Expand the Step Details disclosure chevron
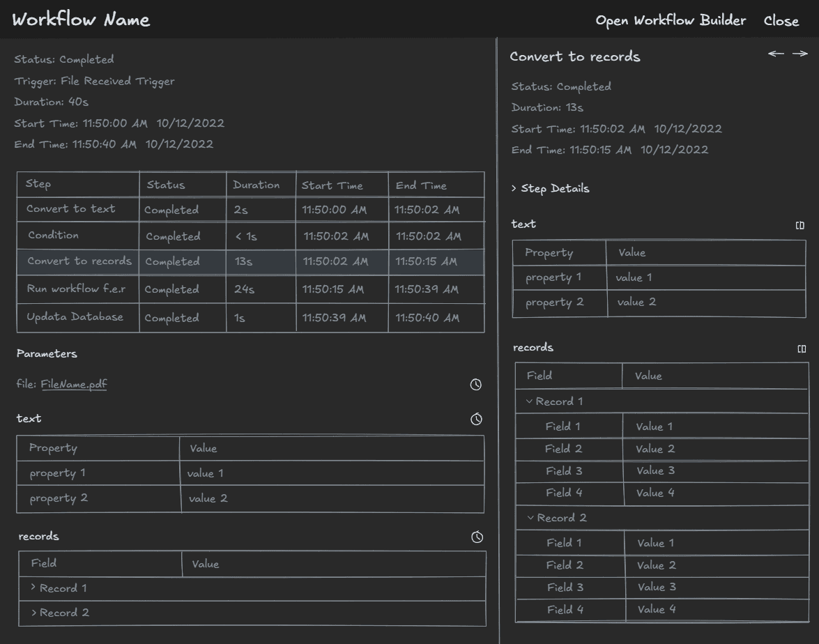The width and height of the screenshot is (819, 644). [x=514, y=188]
